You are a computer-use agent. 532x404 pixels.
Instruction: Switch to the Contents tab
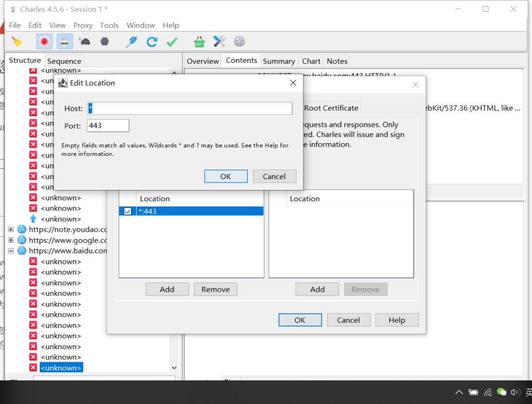241,61
